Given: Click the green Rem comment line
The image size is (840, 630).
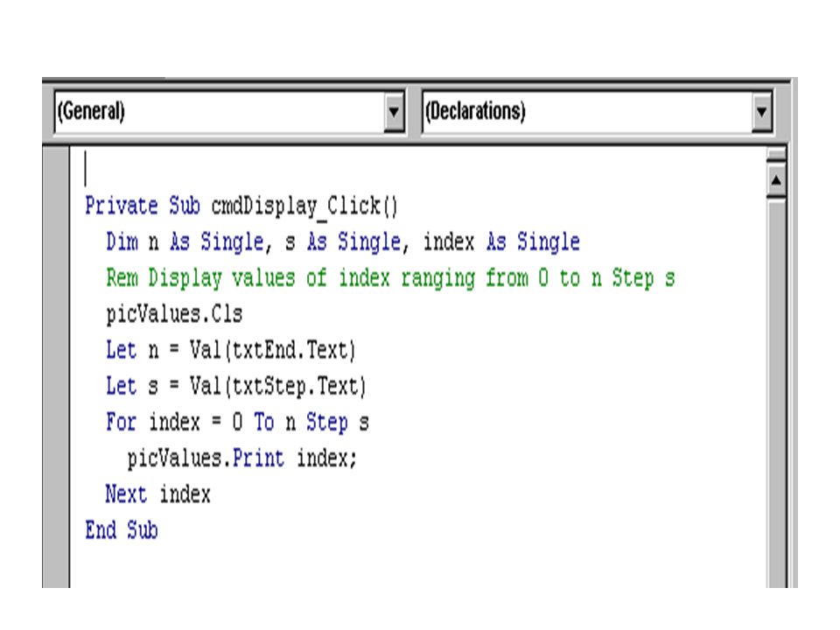Looking at the screenshot, I should point(390,278).
